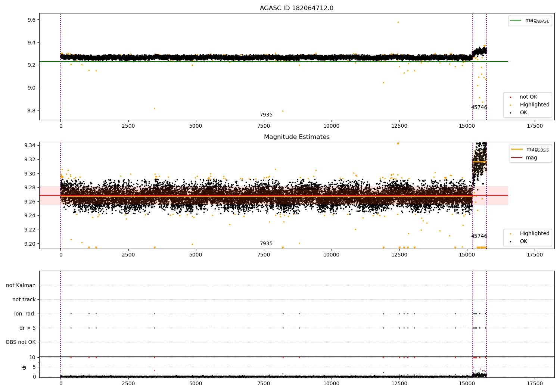This screenshot has height=392, width=560.
Task: Click the 'Magnitude Estimates' plot title
Action: tap(296, 137)
